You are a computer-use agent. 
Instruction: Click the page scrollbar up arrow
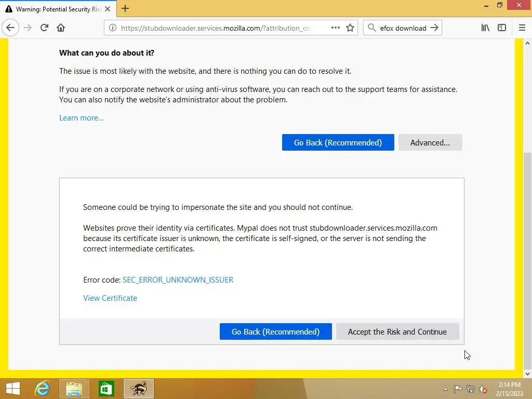pos(527,44)
